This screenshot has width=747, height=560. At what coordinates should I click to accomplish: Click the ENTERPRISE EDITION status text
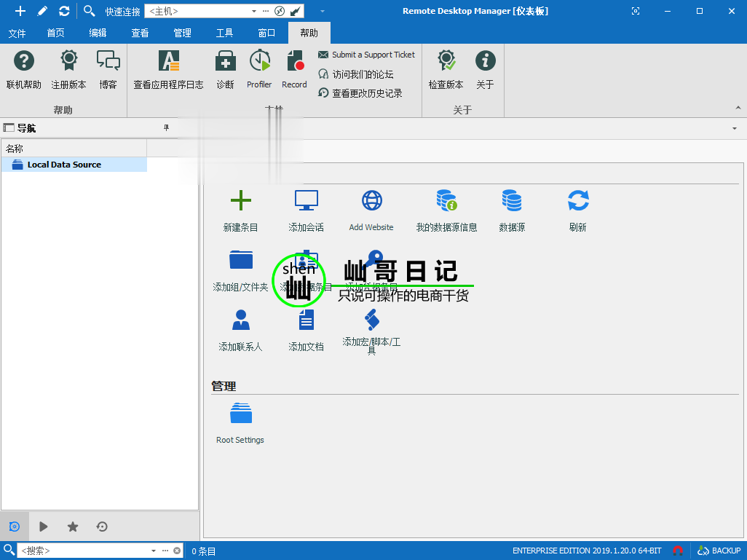(x=587, y=551)
